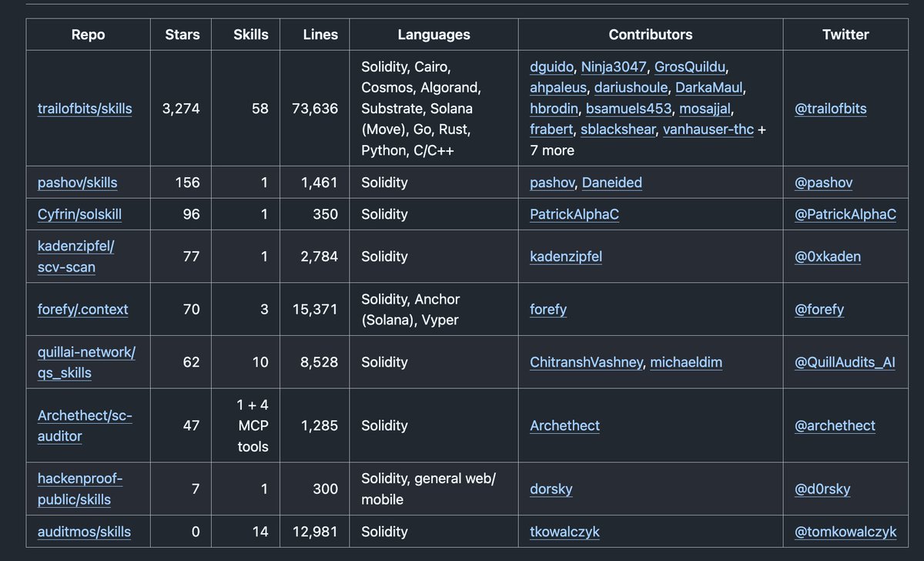This screenshot has width=924, height=561.
Task: Select the Repo column header
Action: pos(89,35)
